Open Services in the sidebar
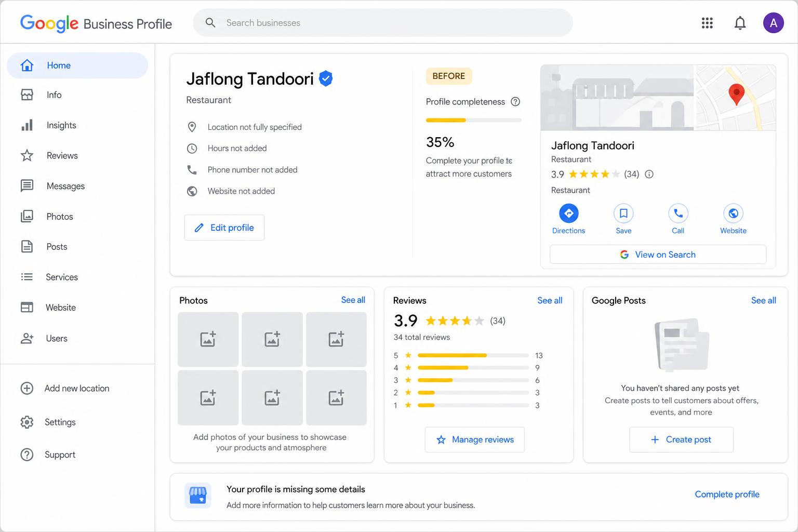 [x=77, y=277]
